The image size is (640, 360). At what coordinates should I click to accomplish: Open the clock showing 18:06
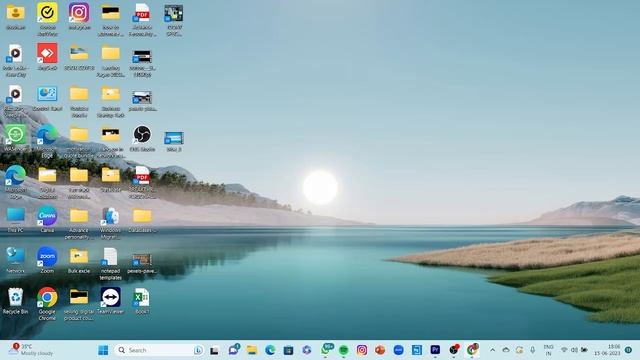(607, 350)
